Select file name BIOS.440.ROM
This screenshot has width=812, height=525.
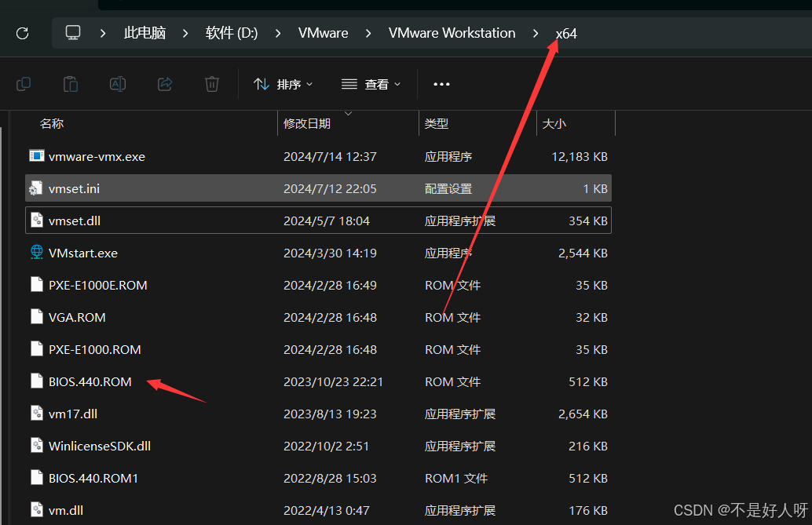tap(90, 381)
